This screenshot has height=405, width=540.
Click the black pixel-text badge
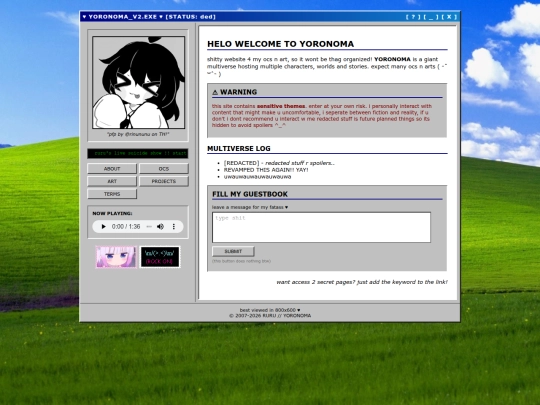click(x=160, y=257)
